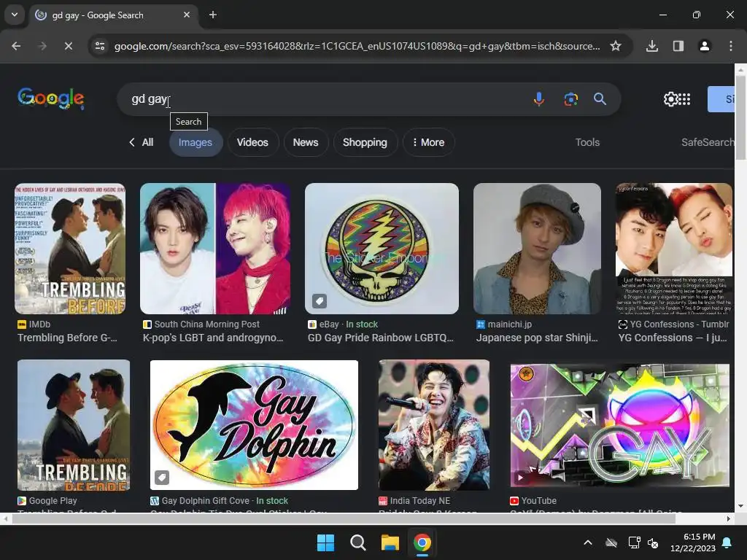Open the Google apps grid

[x=684, y=99]
